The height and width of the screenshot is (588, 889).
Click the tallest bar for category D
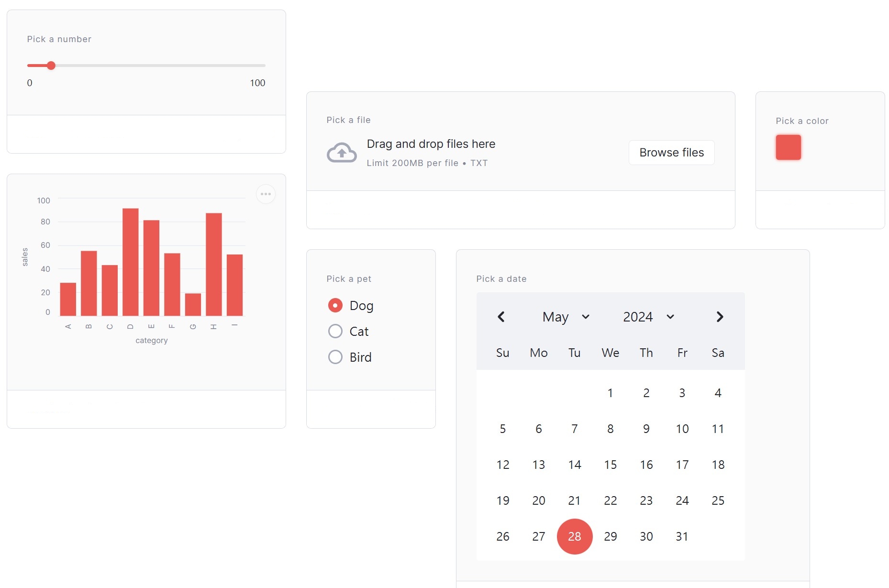coord(131,262)
